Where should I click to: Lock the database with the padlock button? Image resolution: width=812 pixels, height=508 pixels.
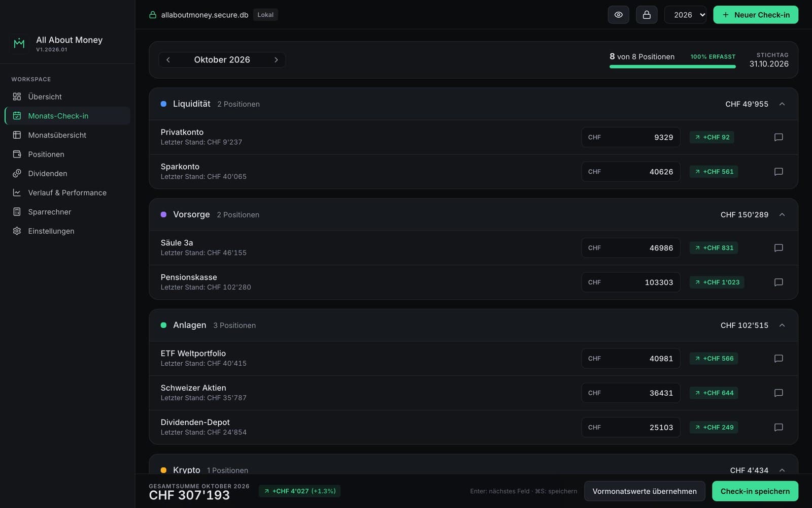[647, 15]
